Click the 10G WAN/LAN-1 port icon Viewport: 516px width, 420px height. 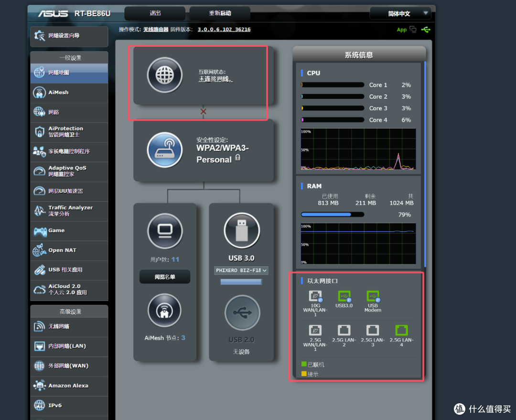click(315, 296)
